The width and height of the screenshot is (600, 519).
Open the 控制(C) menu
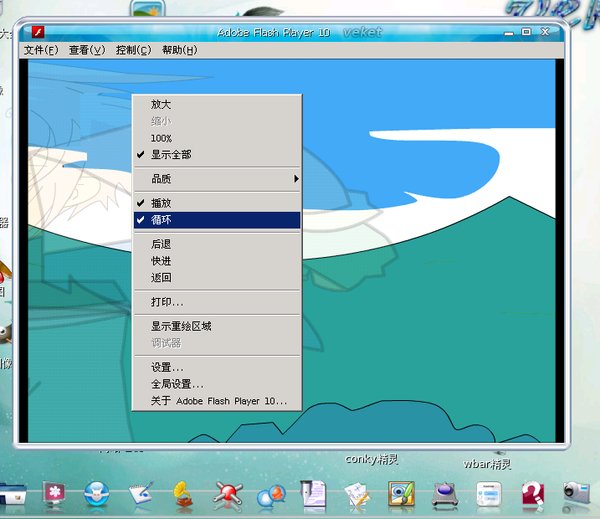tap(133, 50)
